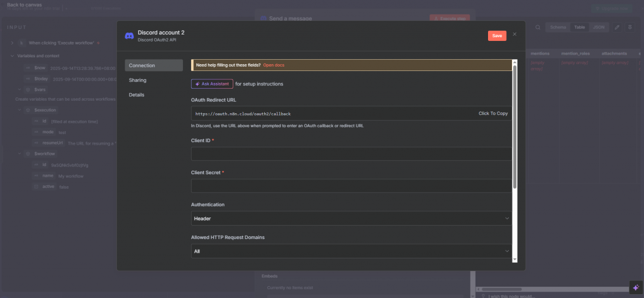Open the Authentication dropdown showing Header
This screenshot has width=644, height=298.
pos(352,218)
